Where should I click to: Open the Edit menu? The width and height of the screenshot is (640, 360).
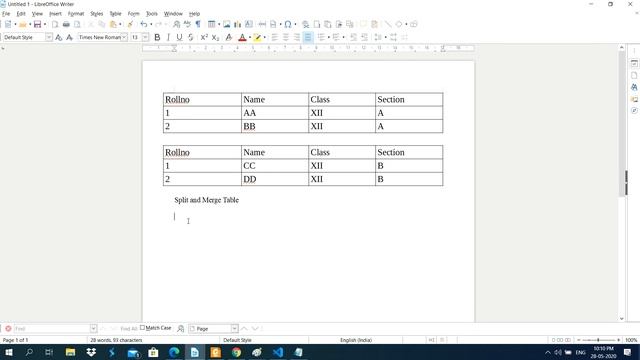pyautogui.click(x=21, y=13)
